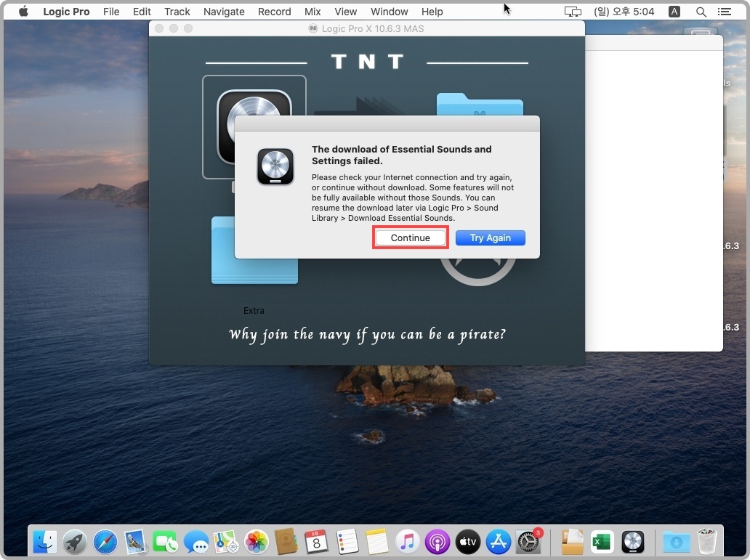Open Calendar from the Dock
This screenshot has height=560, width=750.
coord(316,542)
